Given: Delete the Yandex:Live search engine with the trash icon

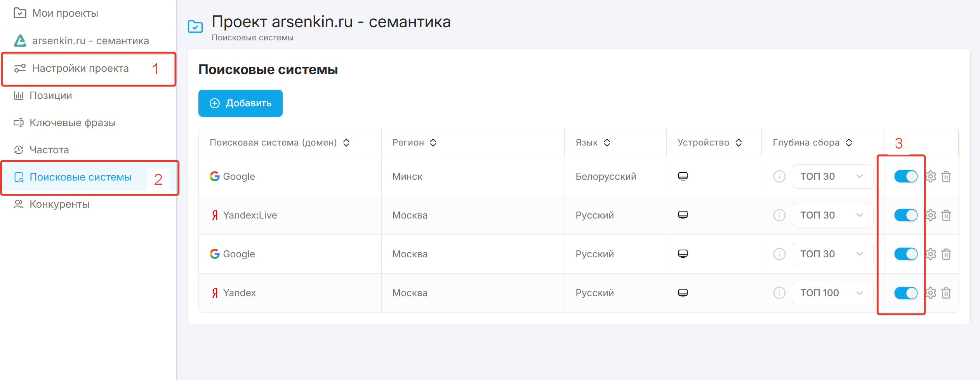Looking at the screenshot, I should coord(946,215).
